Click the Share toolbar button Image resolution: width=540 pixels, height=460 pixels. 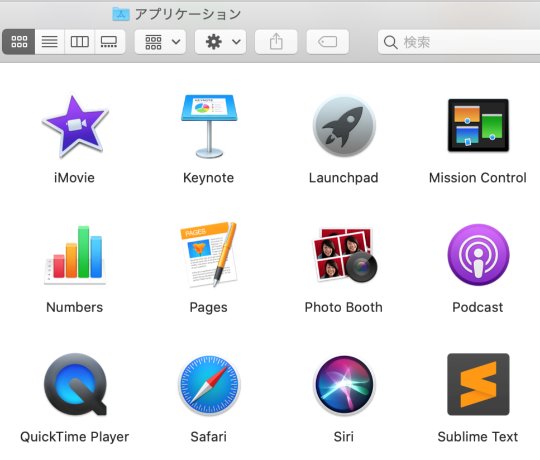[276, 42]
